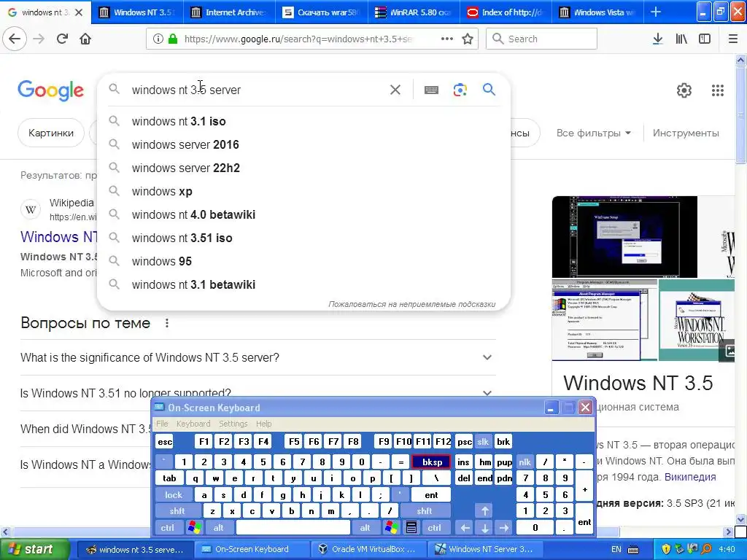
Task: Open Keyboard menu in On-Screen Keyboard
Action: click(193, 424)
